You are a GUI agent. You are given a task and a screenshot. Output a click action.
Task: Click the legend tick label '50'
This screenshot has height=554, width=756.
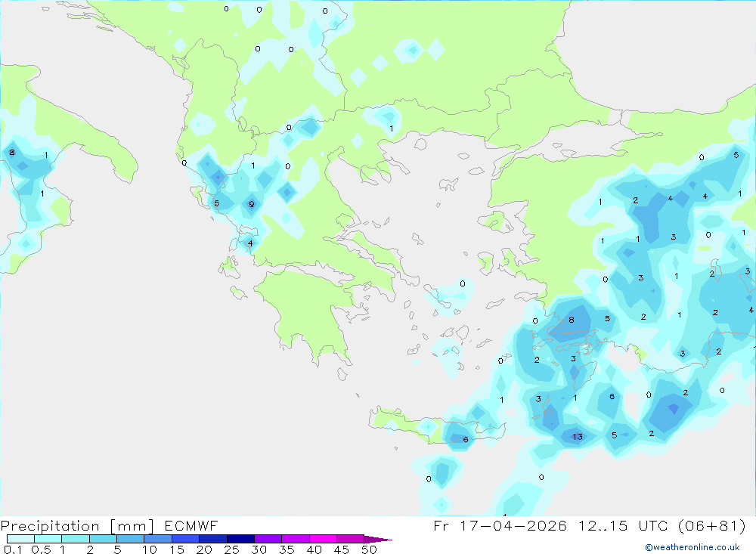pos(370,549)
